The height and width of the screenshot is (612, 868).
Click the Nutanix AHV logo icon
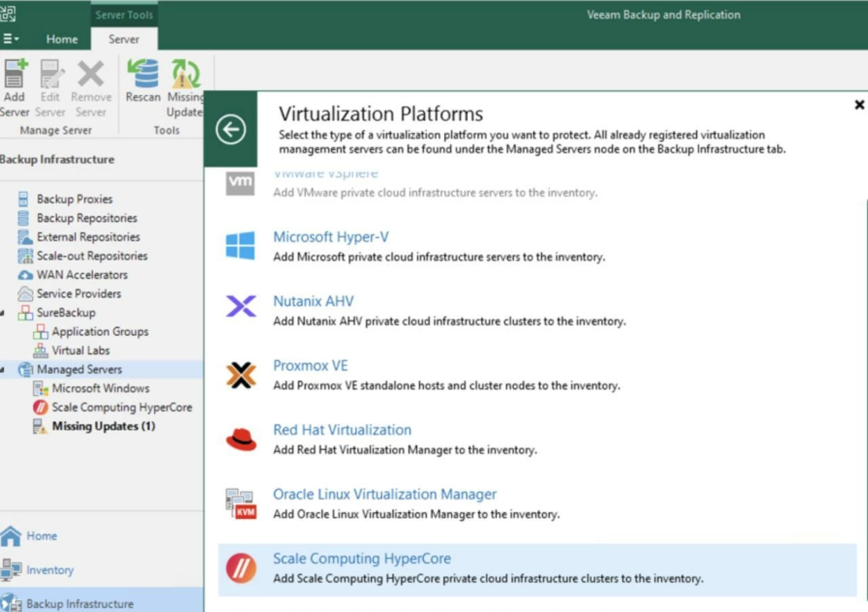[241, 306]
